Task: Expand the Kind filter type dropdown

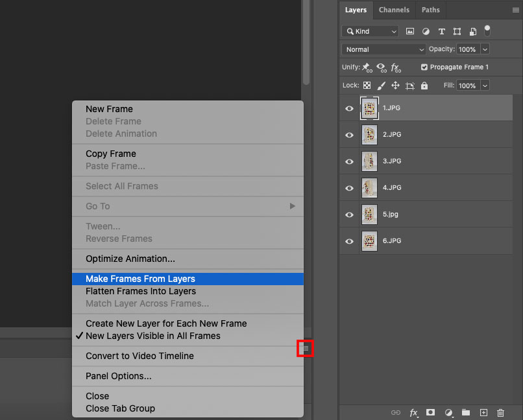Action: tap(371, 31)
